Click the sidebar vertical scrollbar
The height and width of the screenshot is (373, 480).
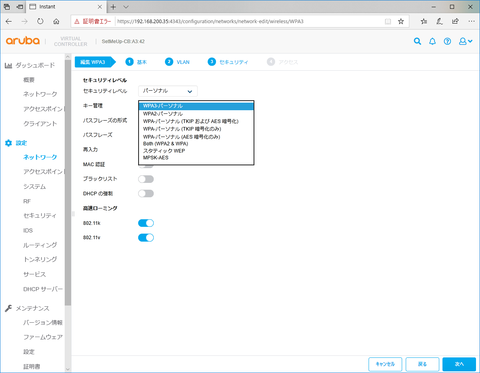tap(68, 183)
